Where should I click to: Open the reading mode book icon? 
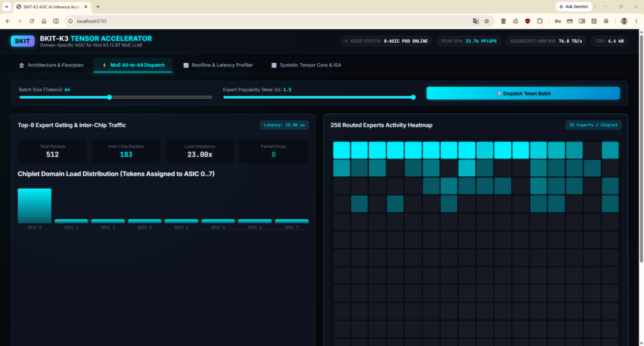(x=582, y=21)
